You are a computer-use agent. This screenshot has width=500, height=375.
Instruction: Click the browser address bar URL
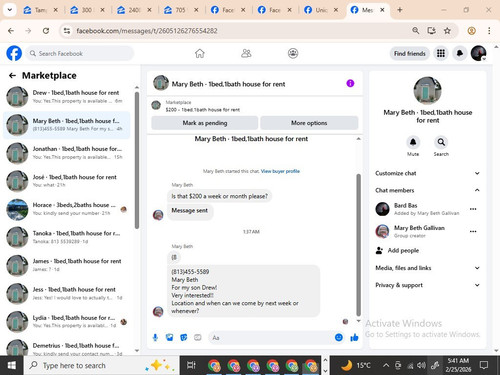pos(147,31)
